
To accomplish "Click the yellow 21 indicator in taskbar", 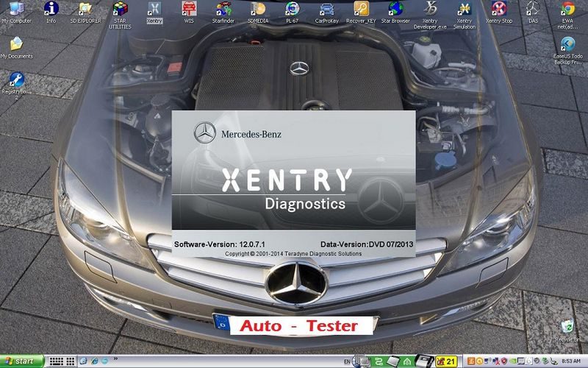I will 446,361.
